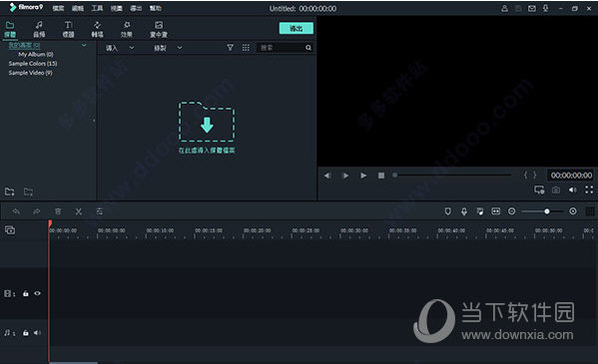
Task: Click the preview progress slider handle
Action: (x=395, y=175)
